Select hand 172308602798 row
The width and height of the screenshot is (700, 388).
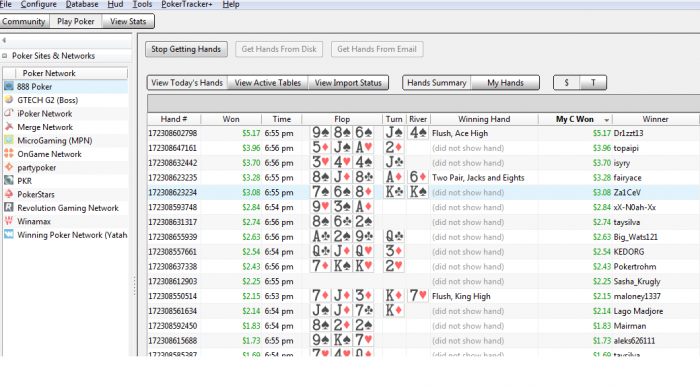coord(423,133)
